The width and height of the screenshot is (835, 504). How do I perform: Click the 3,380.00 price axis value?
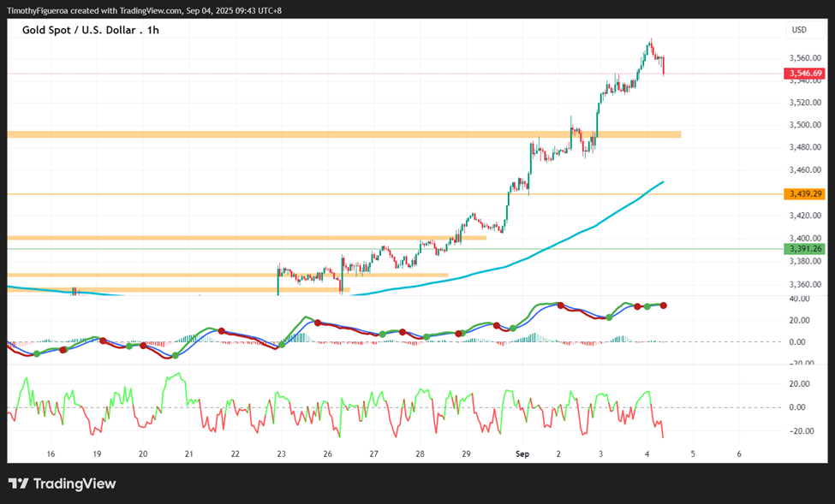click(805, 261)
